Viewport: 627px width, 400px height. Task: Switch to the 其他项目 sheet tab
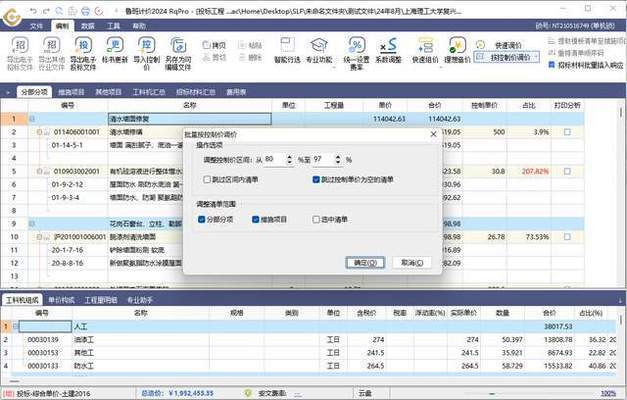108,92
